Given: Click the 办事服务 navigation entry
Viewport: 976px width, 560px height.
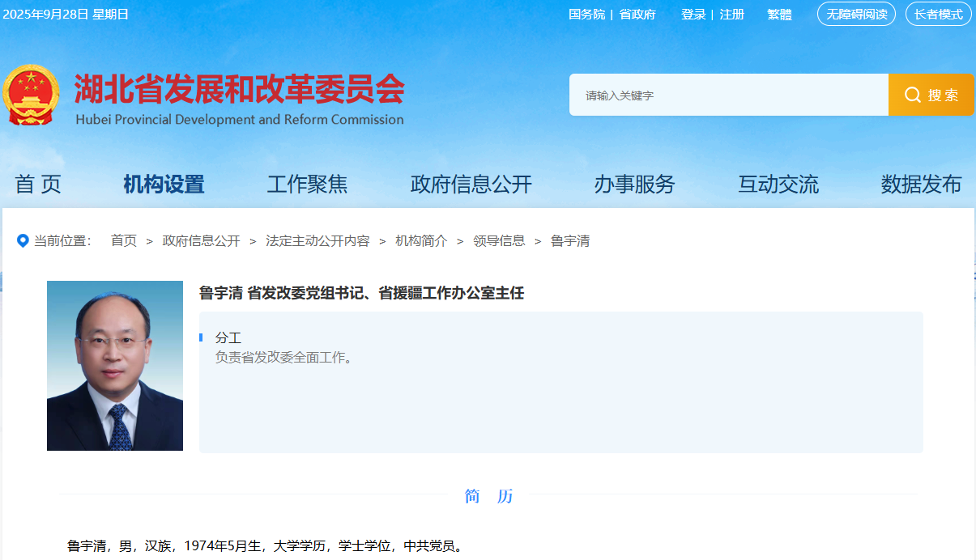Looking at the screenshot, I should pyautogui.click(x=635, y=184).
